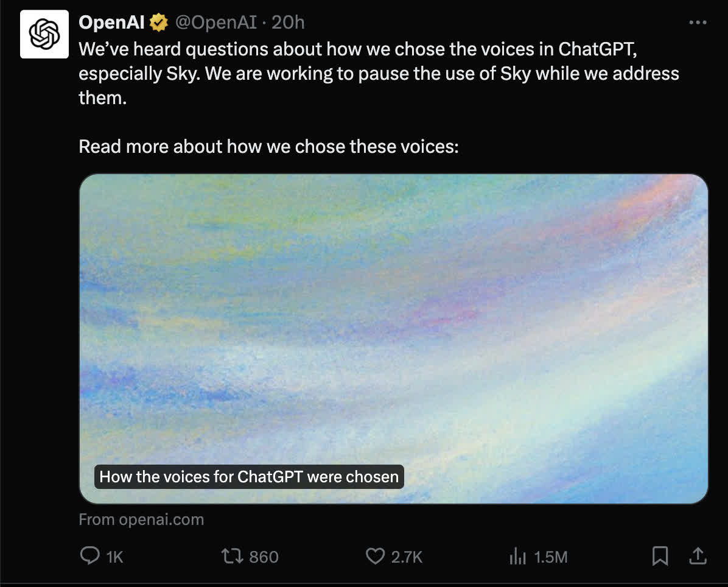728x587 pixels.
Task: Open the OpenAI display name profile link
Action: (112, 23)
